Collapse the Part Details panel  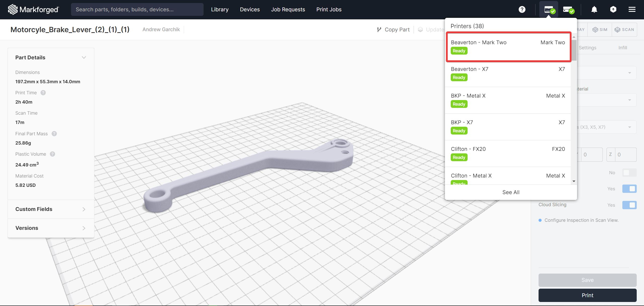tap(84, 58)
